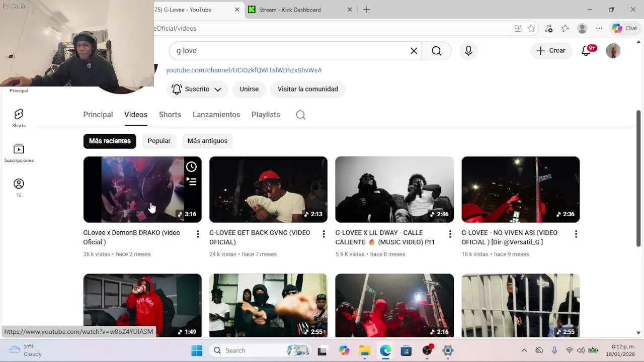Open the Copilot Chat button
Image resolution: width=644 pixels, height=362 pixels.
point(625,28)
